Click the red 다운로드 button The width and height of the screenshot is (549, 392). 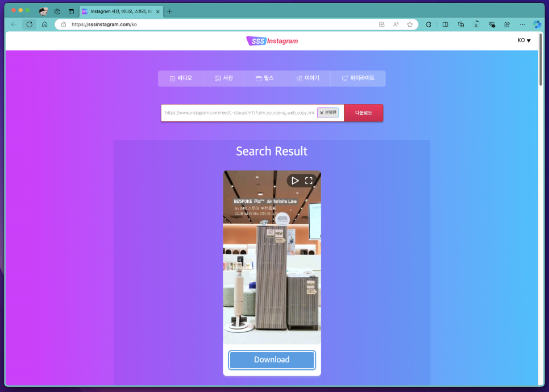pyautogui.click(x=363, y=112)
